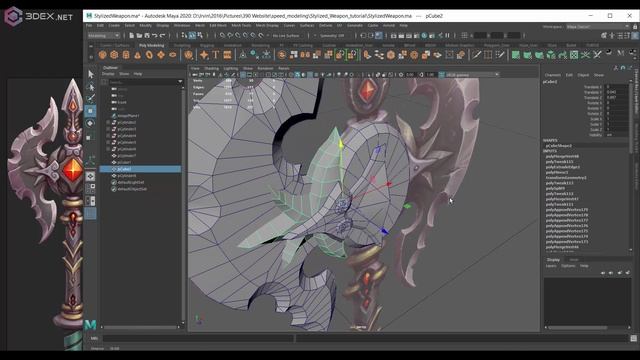640x360 pixels.
Task: Click the polygon Type (T) shelf icon
Action: (216, 55)
